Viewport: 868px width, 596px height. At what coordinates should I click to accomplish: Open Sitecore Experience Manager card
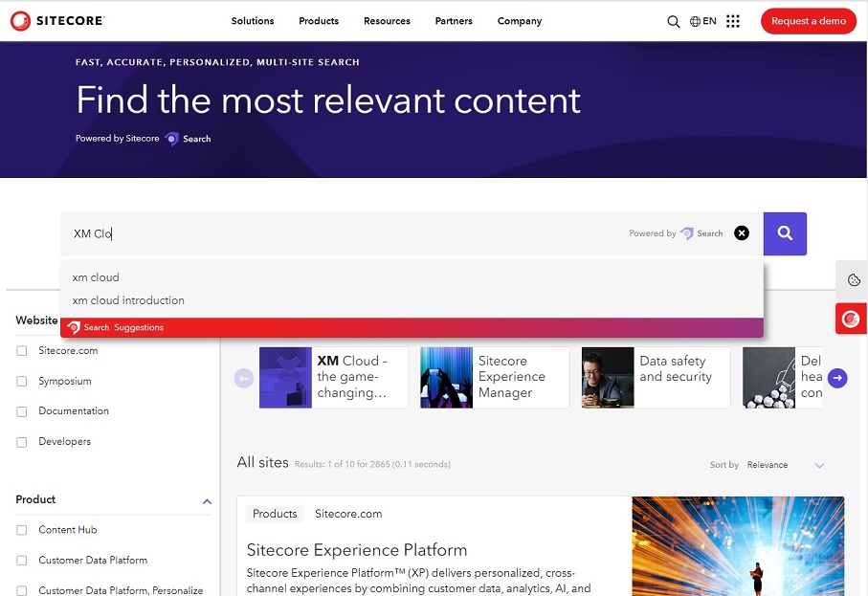click(x=495, y=378)
